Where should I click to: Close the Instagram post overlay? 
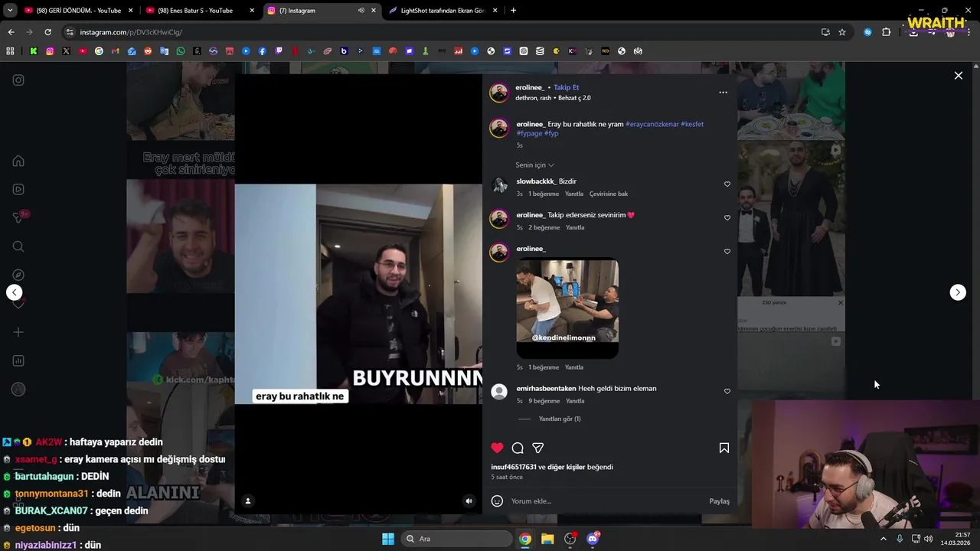958,76
